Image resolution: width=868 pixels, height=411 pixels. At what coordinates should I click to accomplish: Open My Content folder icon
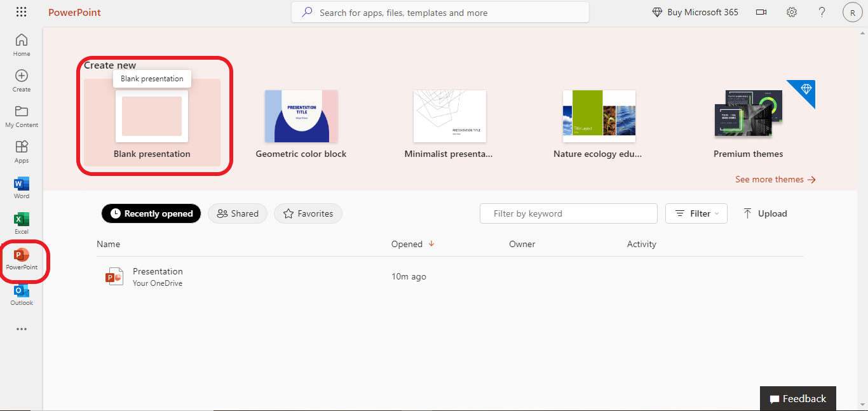click(22, 111)
